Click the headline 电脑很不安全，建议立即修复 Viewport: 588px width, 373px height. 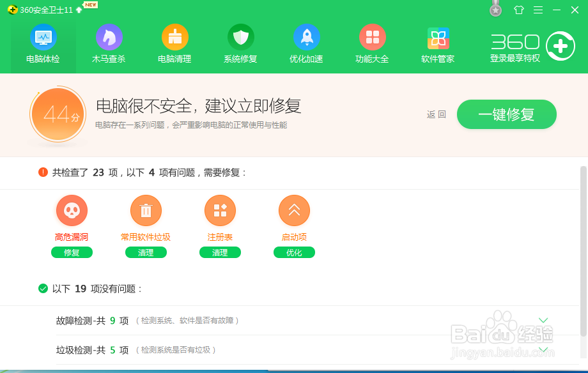point(198,106)
